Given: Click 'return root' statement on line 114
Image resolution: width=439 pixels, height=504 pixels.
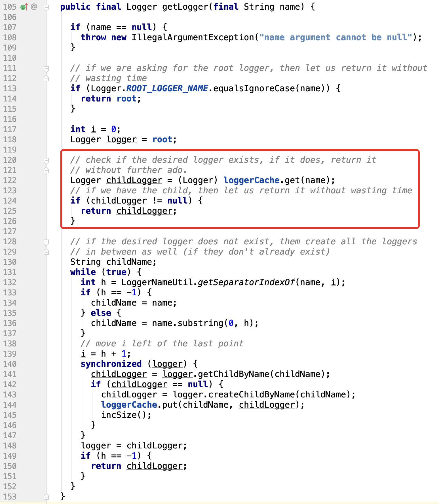Looking at the screenshot, I should click(111, 99).
